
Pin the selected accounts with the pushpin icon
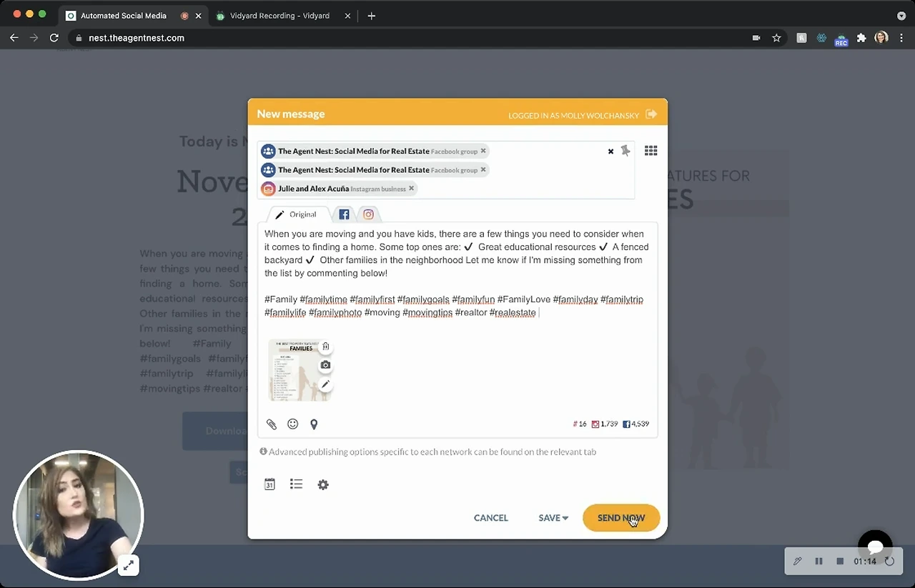click(625, 151)
